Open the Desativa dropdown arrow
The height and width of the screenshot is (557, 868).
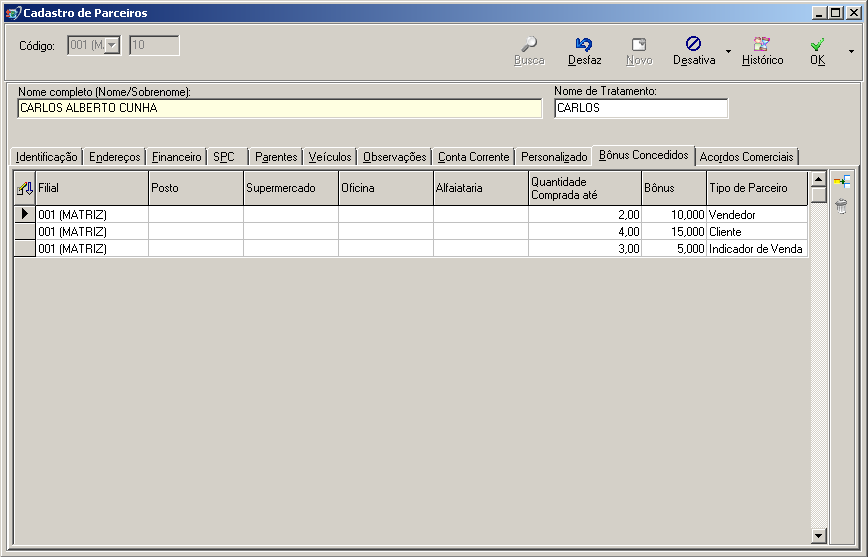(x=728, y=51)
